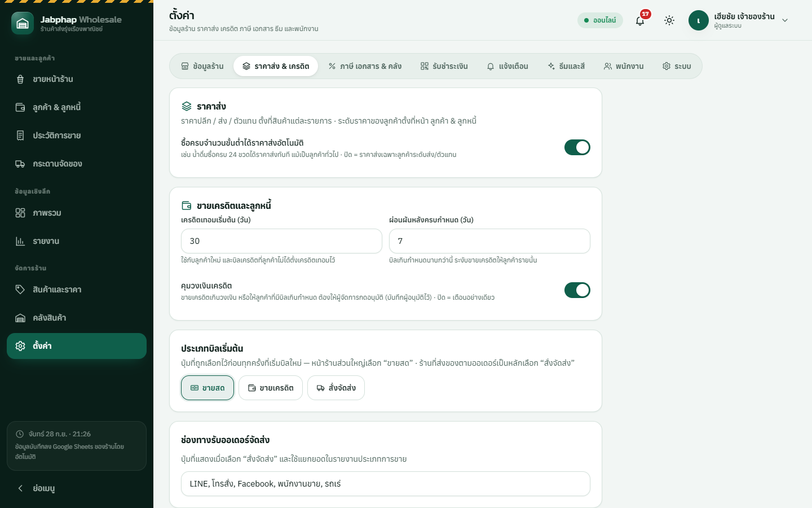Go to ลูกค้า & ลูกหนี้ page
Viewport: 812px width, 508px height.
click(x=77, y=108)
